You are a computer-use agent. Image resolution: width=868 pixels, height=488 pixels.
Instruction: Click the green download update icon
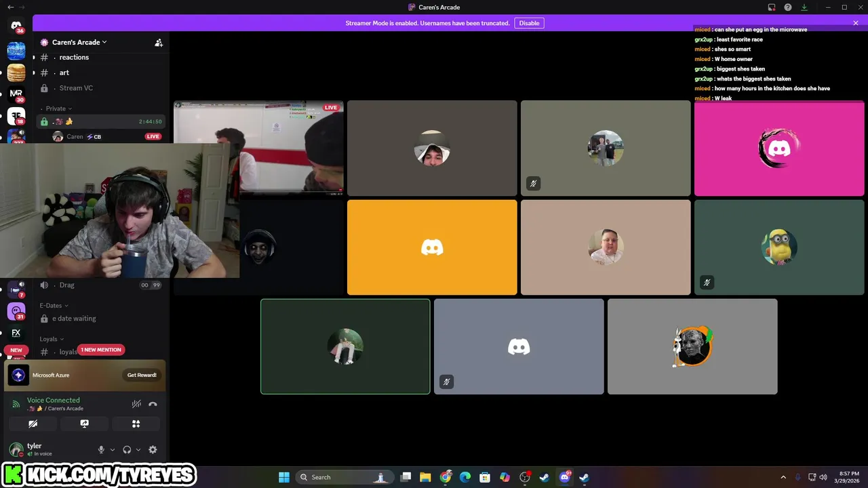click(x=804, y=7)
